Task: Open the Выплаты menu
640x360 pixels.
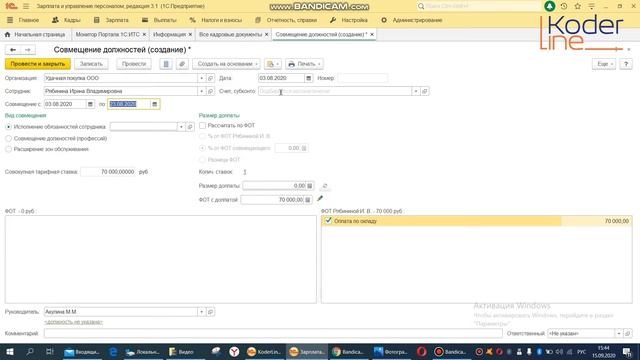Action: (159, 20)
